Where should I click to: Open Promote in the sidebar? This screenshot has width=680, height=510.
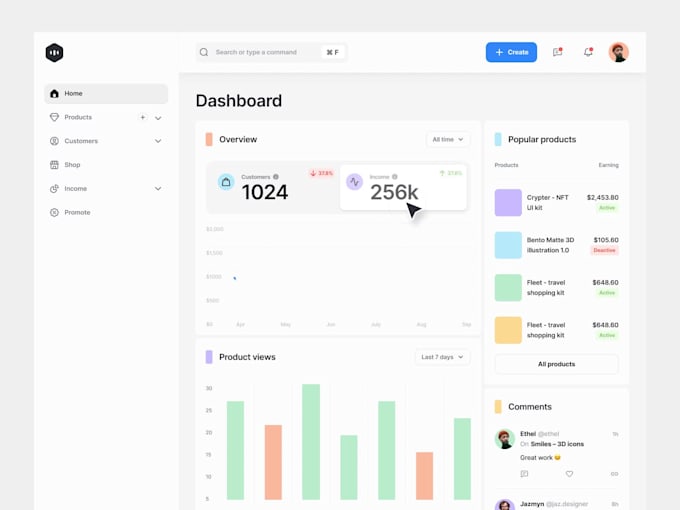tap(106, 212)
